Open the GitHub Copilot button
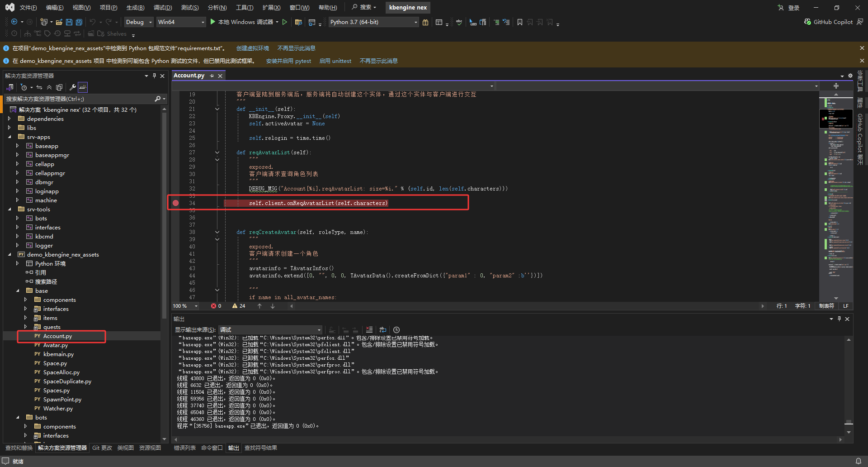The height and width of the screenshot is (467, 868). [828, 22]
